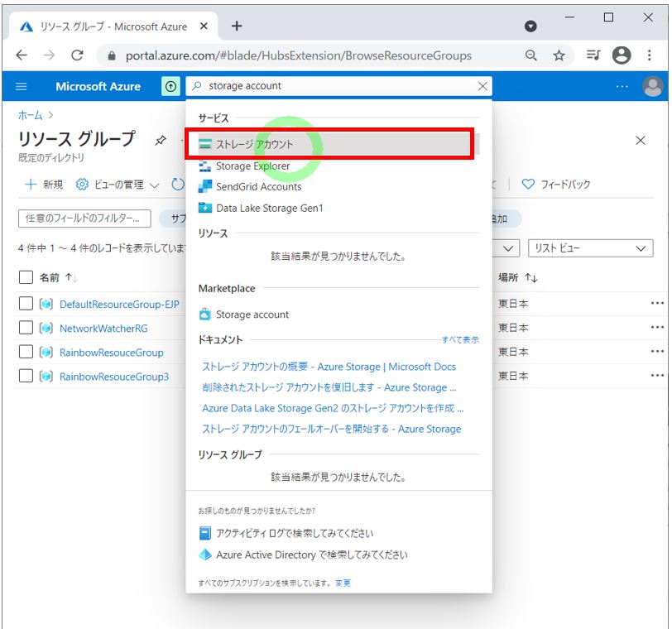672x629 pixels.
Task: Click the Microsoft Azure logo text
Action: click(98, 87)
